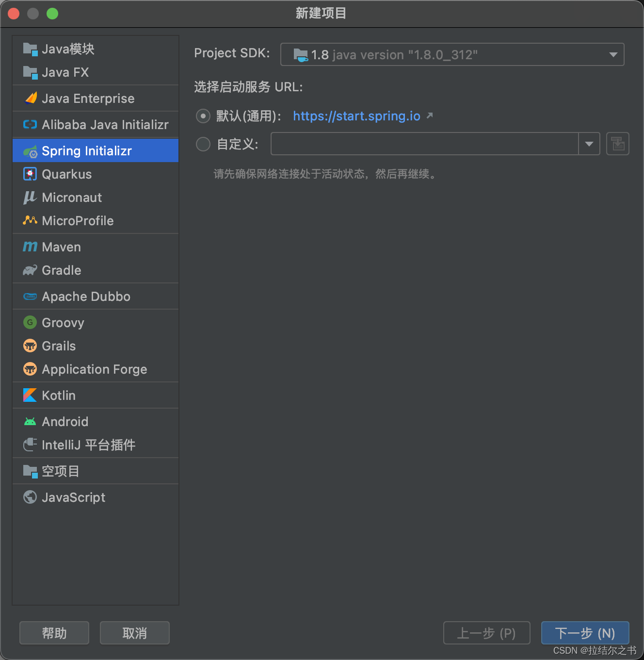
Task: Click the Quarkus list entry
Action: pyautogui.click(x=96, y=174)
